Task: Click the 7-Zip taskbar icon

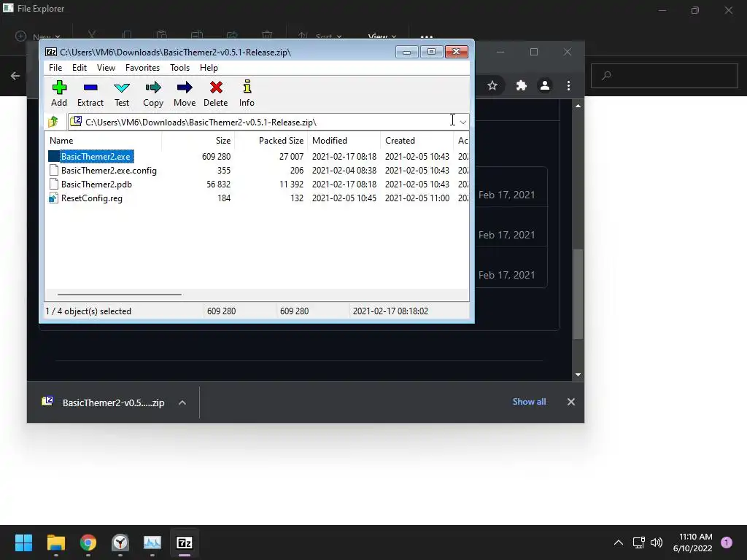Action: (185, 542)
